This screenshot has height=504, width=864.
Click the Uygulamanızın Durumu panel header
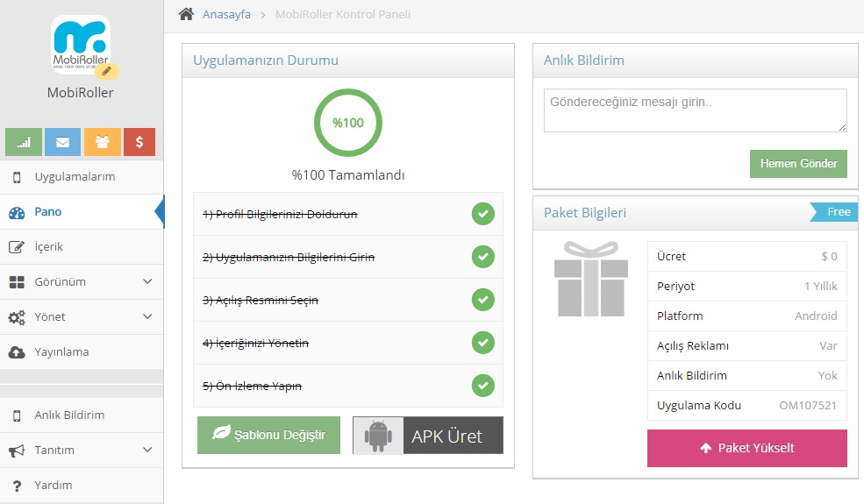click(348, 60)
